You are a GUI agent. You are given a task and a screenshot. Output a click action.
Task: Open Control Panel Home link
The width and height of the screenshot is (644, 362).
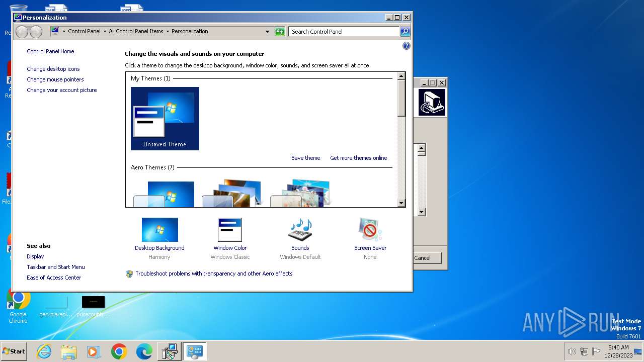[x=50, y=51]
